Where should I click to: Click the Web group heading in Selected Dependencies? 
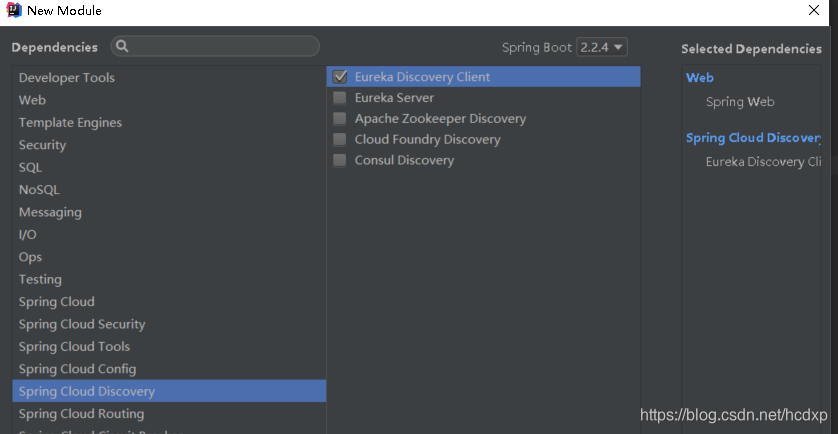coord(700,78)
